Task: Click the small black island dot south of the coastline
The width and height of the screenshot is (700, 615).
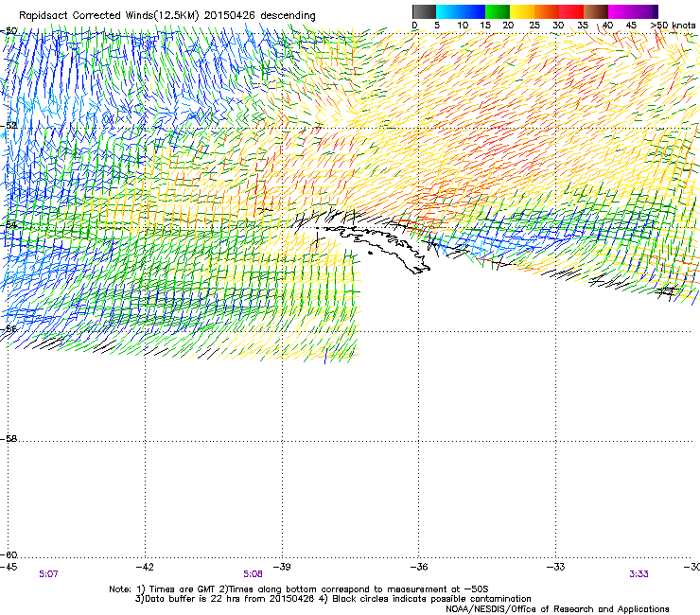Action: pyautogui.click(x=370, y=254)
